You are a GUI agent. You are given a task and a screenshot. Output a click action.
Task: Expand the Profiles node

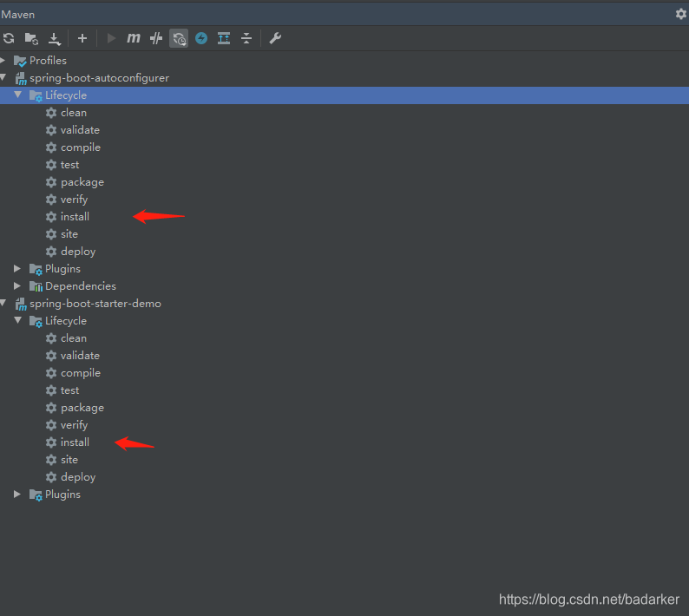pos(3,60)
